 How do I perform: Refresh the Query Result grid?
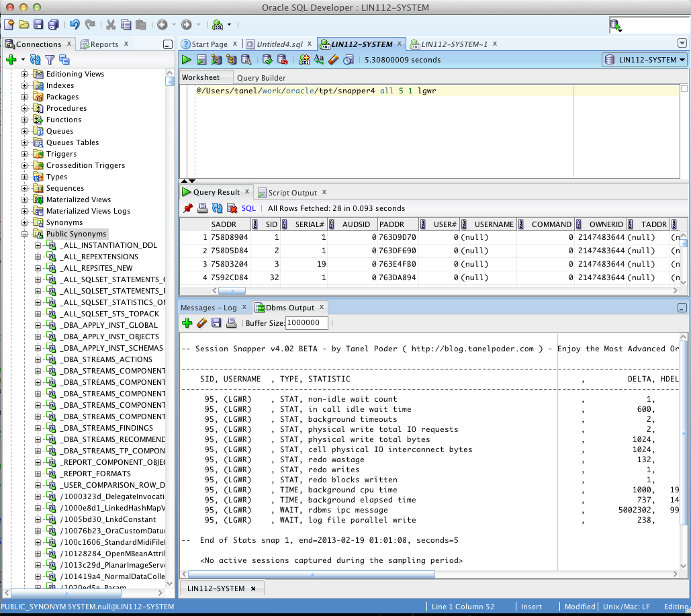[218, 208]
